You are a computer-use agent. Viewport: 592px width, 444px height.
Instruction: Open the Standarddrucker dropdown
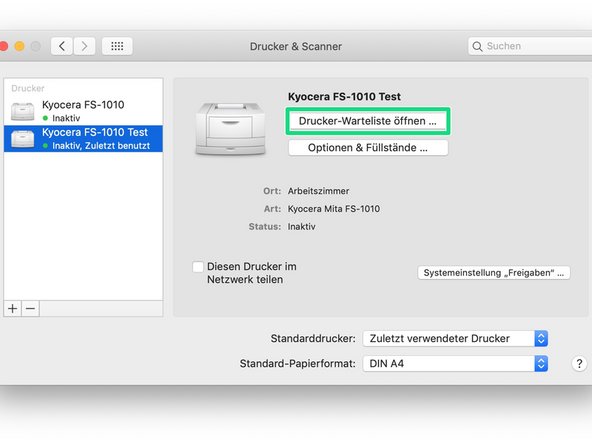click(x=455, y=338)
